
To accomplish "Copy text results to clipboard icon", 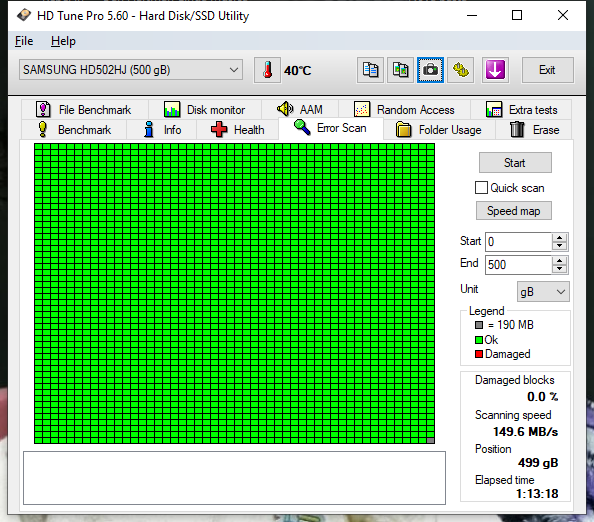I will [x=370, y=70].
